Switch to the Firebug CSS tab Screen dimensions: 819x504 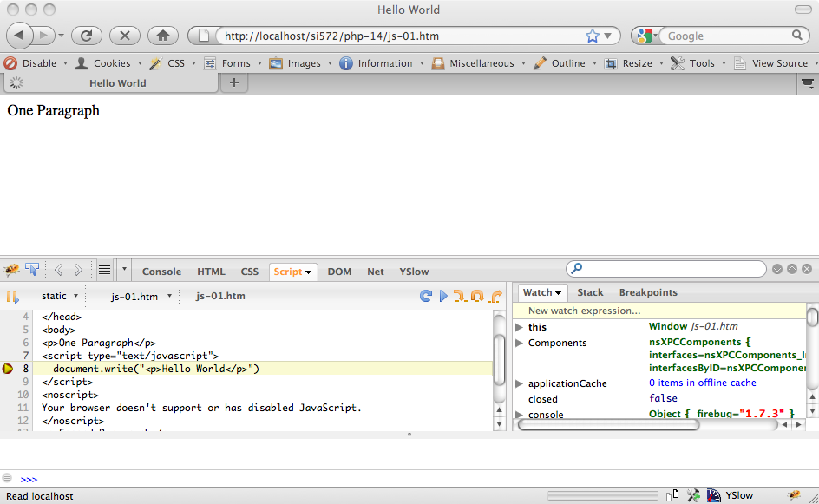(249, 272)
